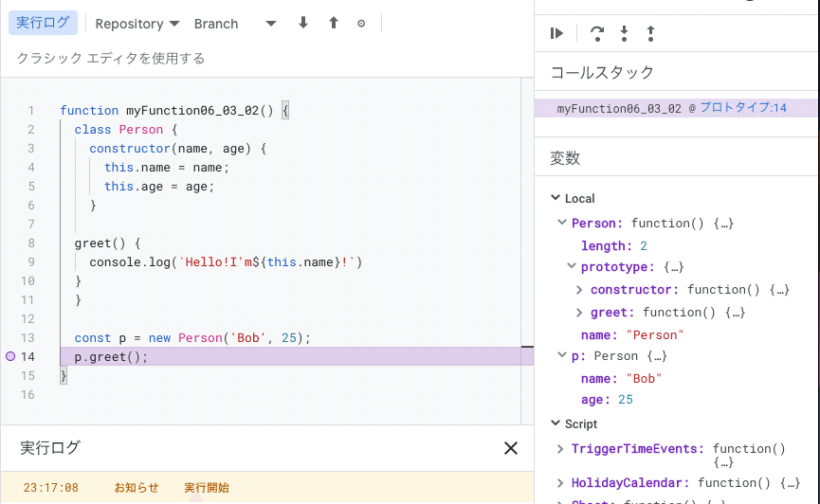Open the Repository dropdown
This screenshot has height=504, width=820.
(x=137, y=24)
